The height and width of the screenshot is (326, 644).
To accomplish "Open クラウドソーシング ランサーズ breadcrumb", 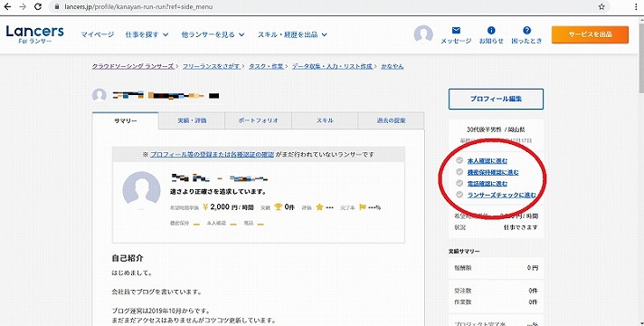I will [133, 66].
